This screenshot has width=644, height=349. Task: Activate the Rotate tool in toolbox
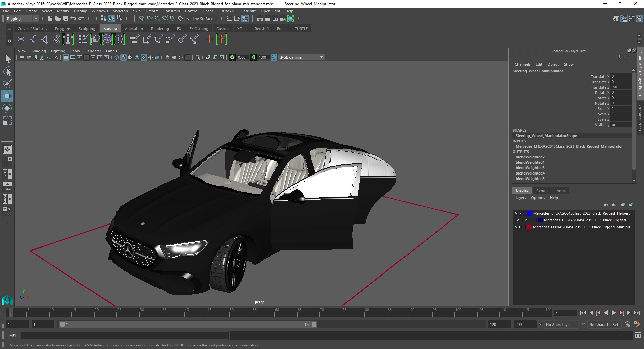pos(7,108)
